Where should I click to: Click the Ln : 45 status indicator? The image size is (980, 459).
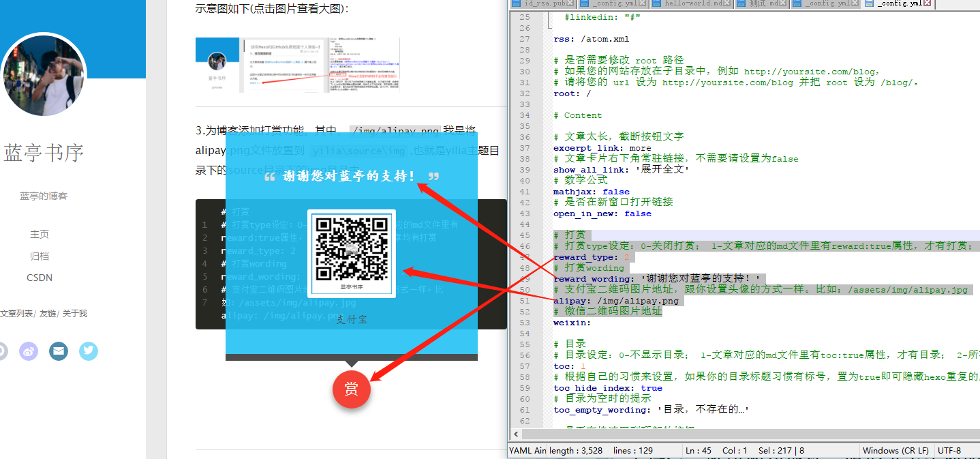(699, 450)
